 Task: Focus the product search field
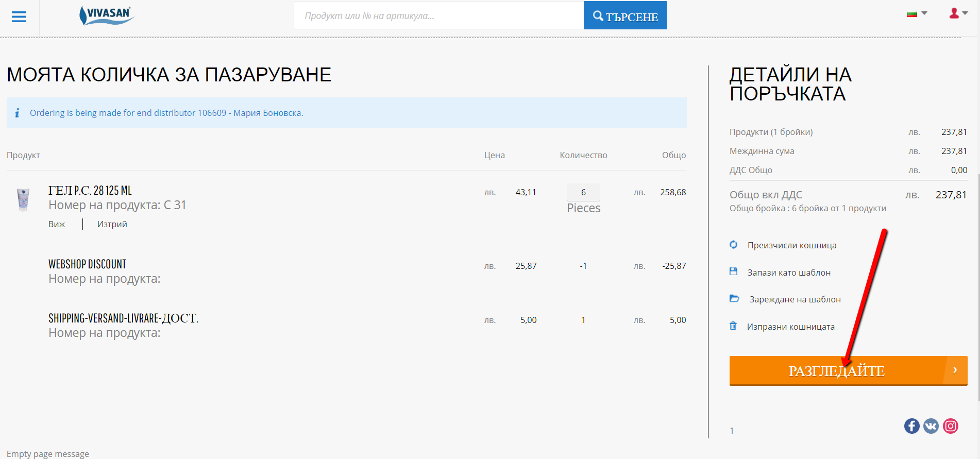[x=438, y=15]
